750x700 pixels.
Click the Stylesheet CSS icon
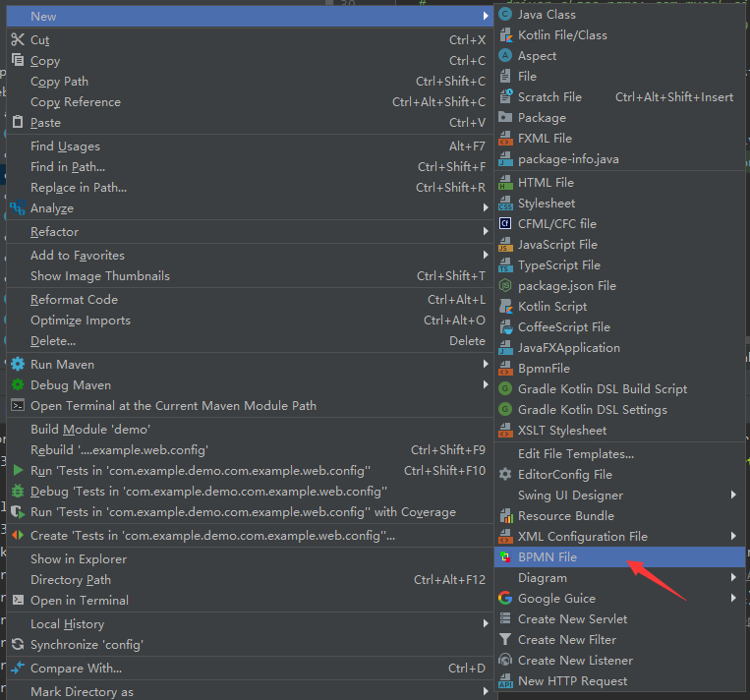pos(505,203)
